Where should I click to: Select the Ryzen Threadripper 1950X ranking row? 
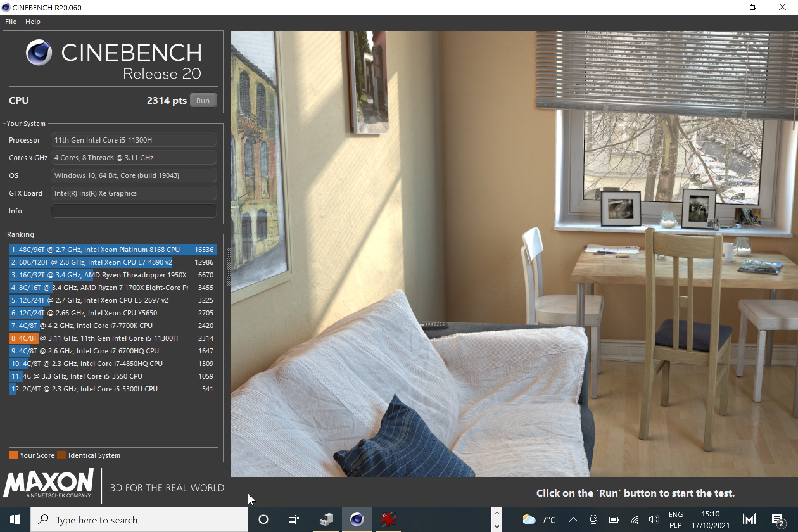point(113,275)
